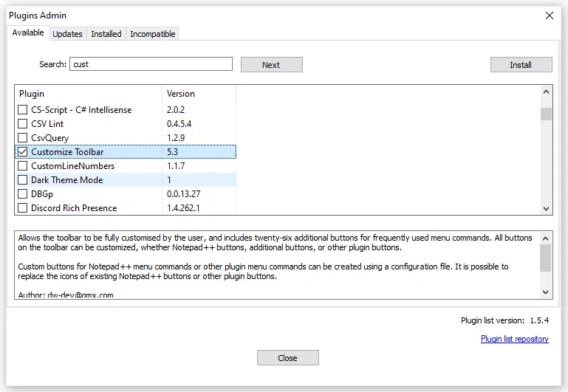
Task: Click version 0.4.5.4 of CSV Lint
Action: (x=179, y=124)
